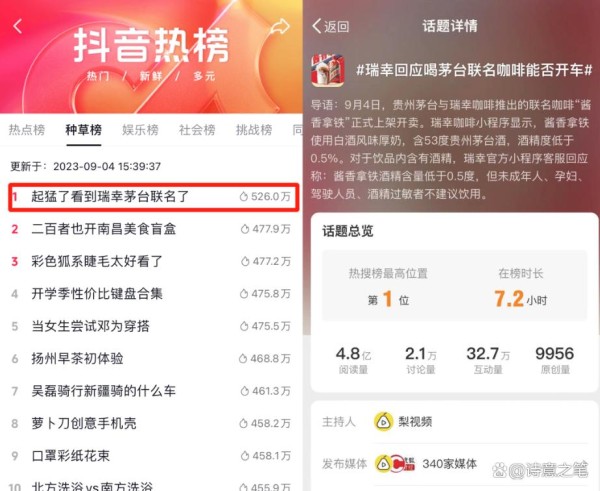Open the Moutai coffee topic thumbnail

[x=328, y=70]
